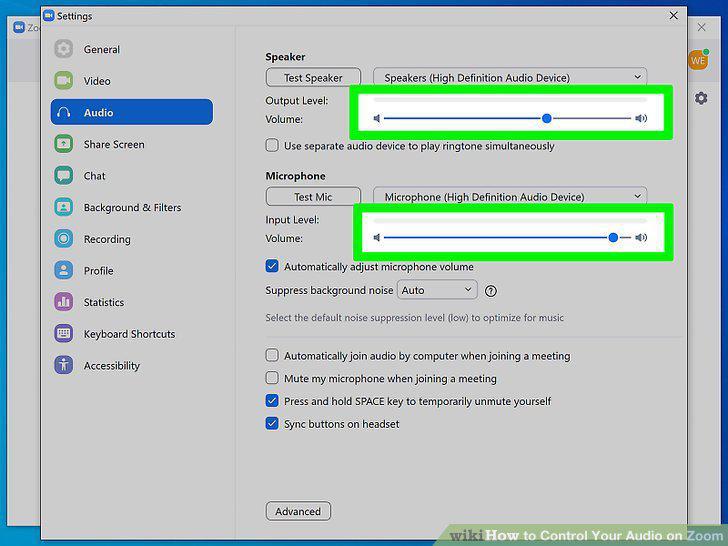
Task: Click the green Video camera icon
Action: tap(64, 80)
